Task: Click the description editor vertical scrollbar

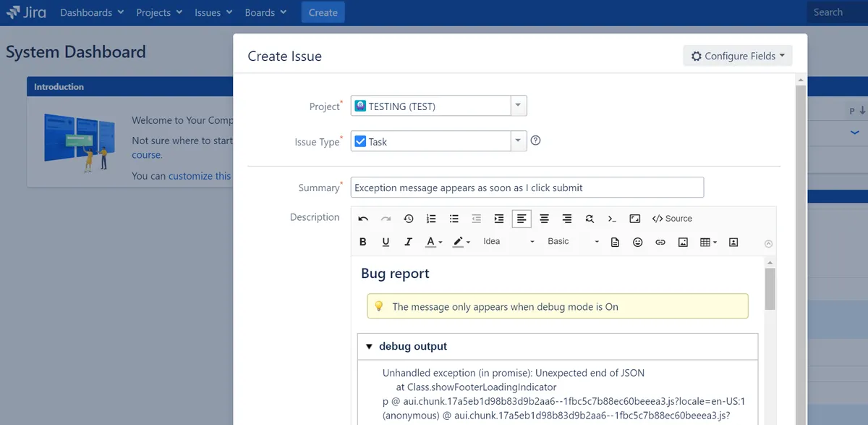Action: (x=770, y=288)
